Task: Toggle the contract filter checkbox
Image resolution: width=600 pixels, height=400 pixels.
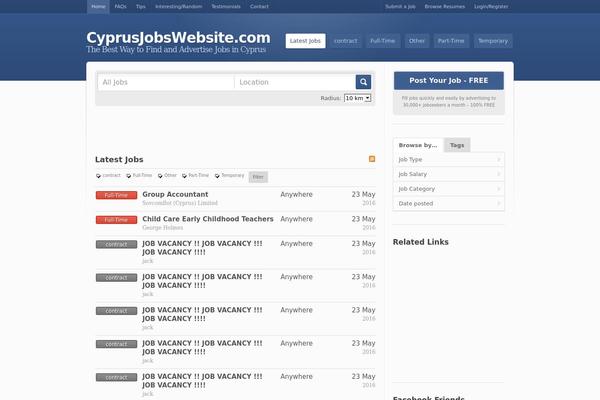Action: (x=98, y=176)
